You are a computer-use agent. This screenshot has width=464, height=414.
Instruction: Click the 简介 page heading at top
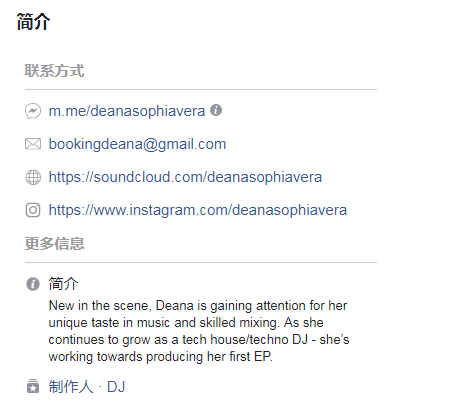click(33, 22)
